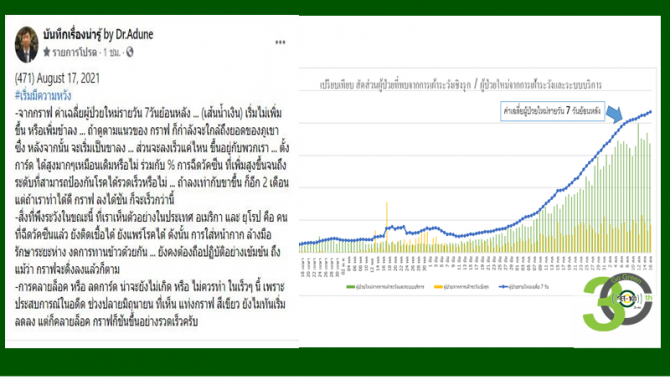Open the #เริ่มมีความหวัง hashtag
The height and width of the screenshot is (378, 670).
[x=43, y=95]
